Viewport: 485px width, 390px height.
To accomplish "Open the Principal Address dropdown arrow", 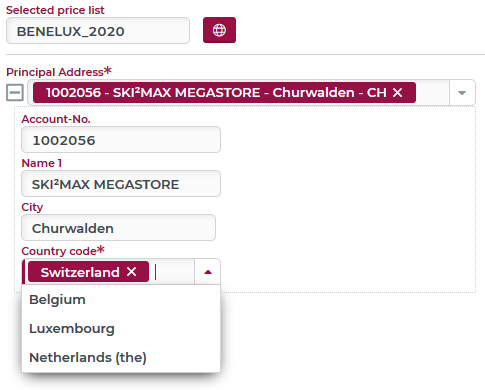I will pos(462,93).
